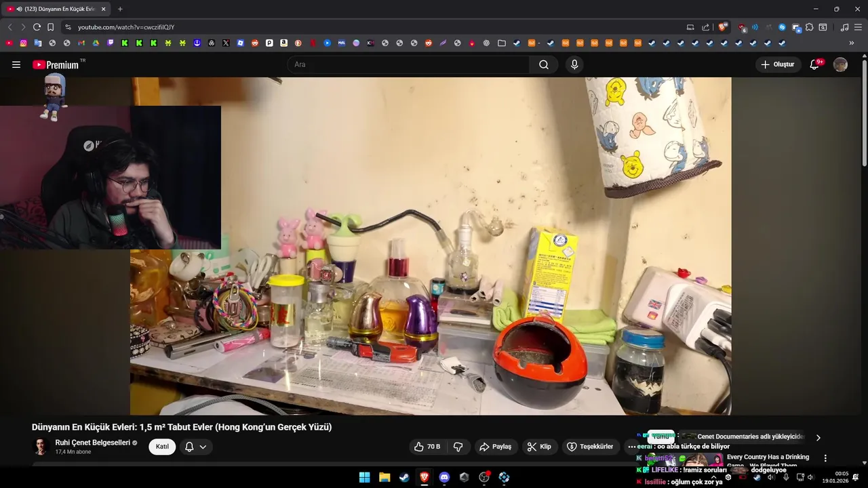This screenshot has height=488, width=868.
Task: Open YouTube notifications bell
Action: (x=814, y=64)
